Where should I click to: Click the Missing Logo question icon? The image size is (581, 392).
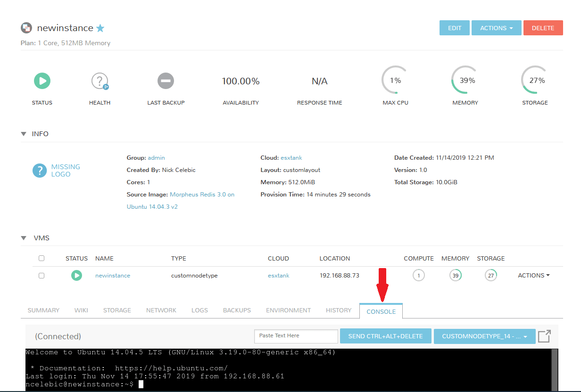[40, 171]
